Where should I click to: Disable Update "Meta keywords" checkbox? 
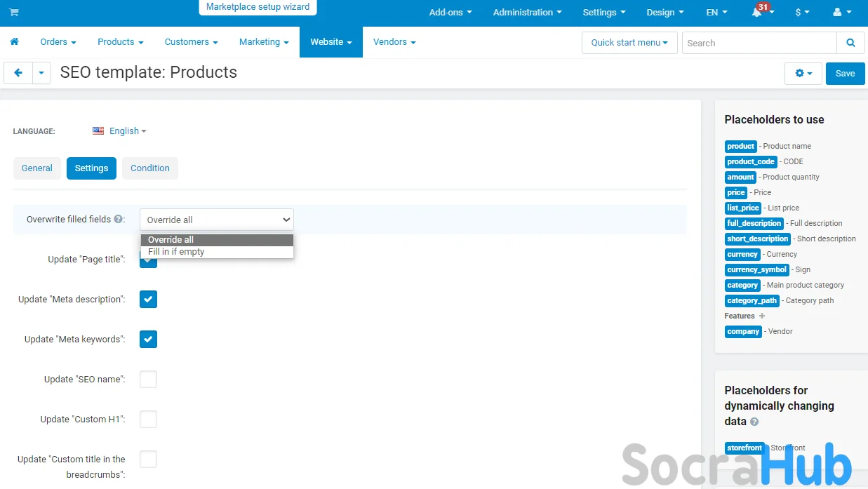coord(148,340)
